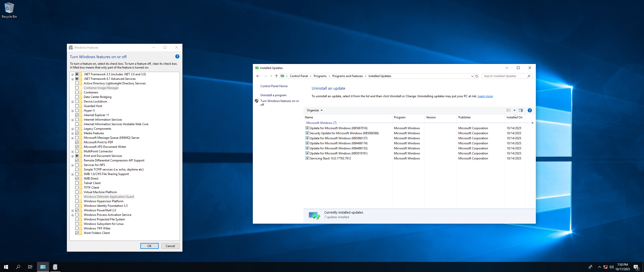Open Task View from the taskbar
Screen dimensions: 644x272
click(30, 267)
